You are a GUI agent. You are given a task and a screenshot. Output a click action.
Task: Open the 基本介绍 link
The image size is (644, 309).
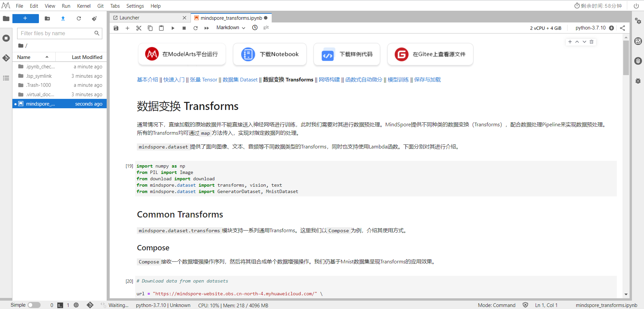tap(147, 80)
